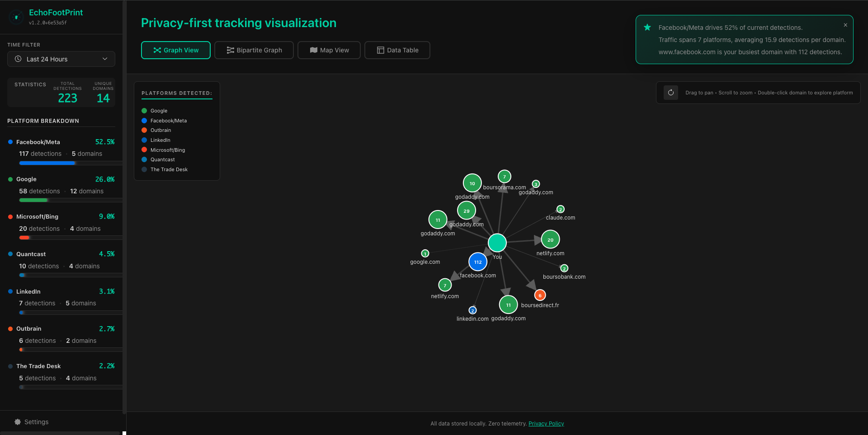Viewport: 868px width, 435px height.
Task: Click the clock icon in the time filter
Action: [x=19, y=59]
